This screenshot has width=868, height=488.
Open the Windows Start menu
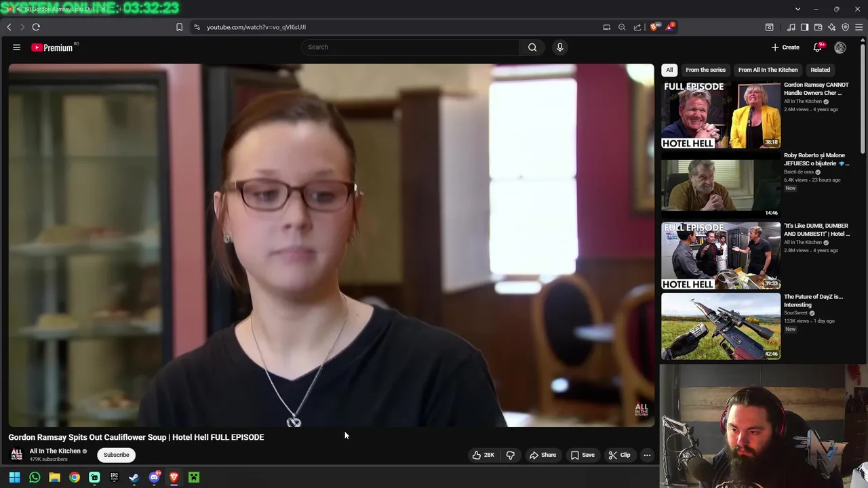(x=14, y=477)
